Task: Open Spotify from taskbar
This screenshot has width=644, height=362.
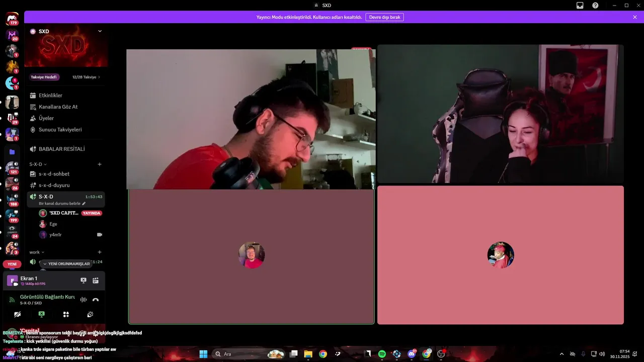Action: (382, 354)
